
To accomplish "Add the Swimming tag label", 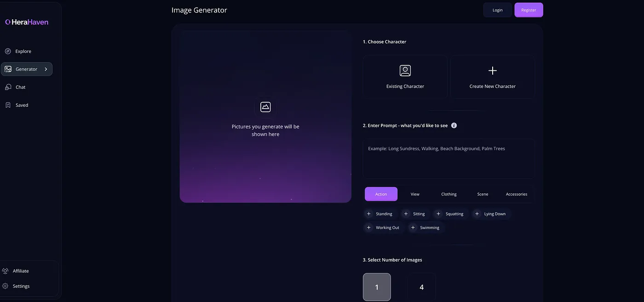I will click(430, 227).
